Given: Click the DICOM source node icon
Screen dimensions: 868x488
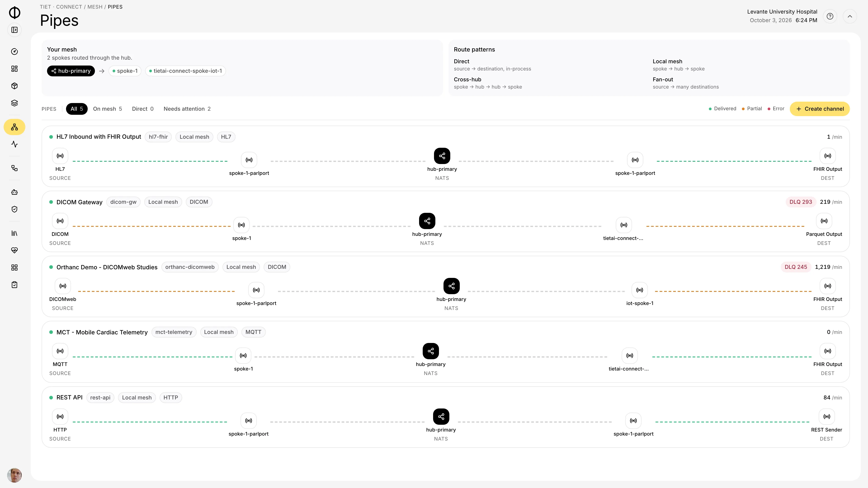Looking at the screenshot, I should tap(60, 221).
